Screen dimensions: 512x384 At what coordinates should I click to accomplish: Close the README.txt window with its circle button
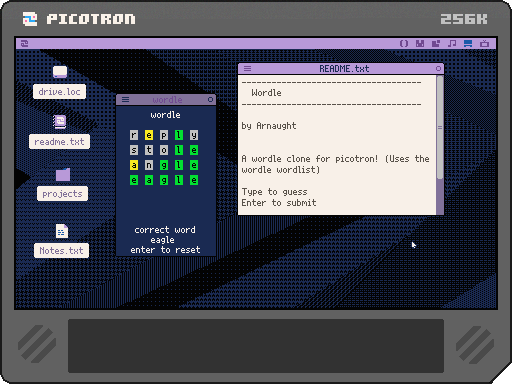tap(438, 69)
